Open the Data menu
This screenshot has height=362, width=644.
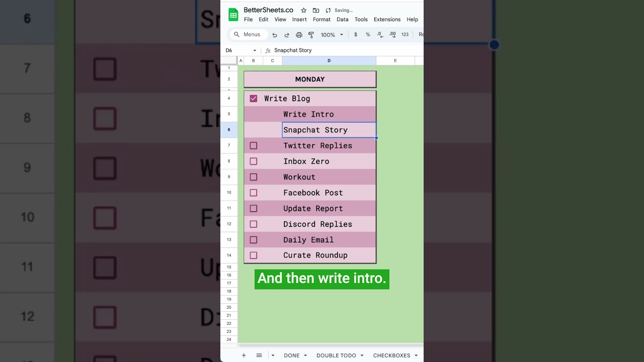tap(343, 20)
